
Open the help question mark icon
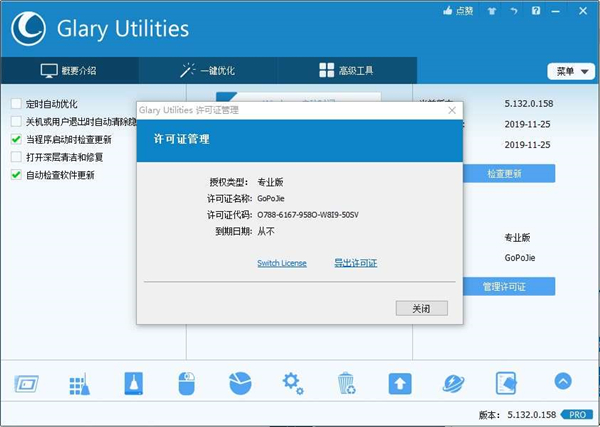(x=536, y=11)
